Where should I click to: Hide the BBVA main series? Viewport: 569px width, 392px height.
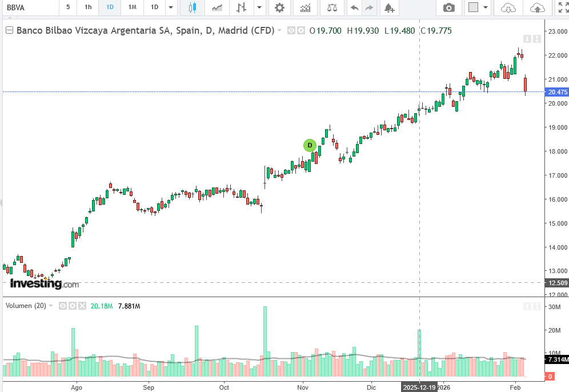(291, 31)
